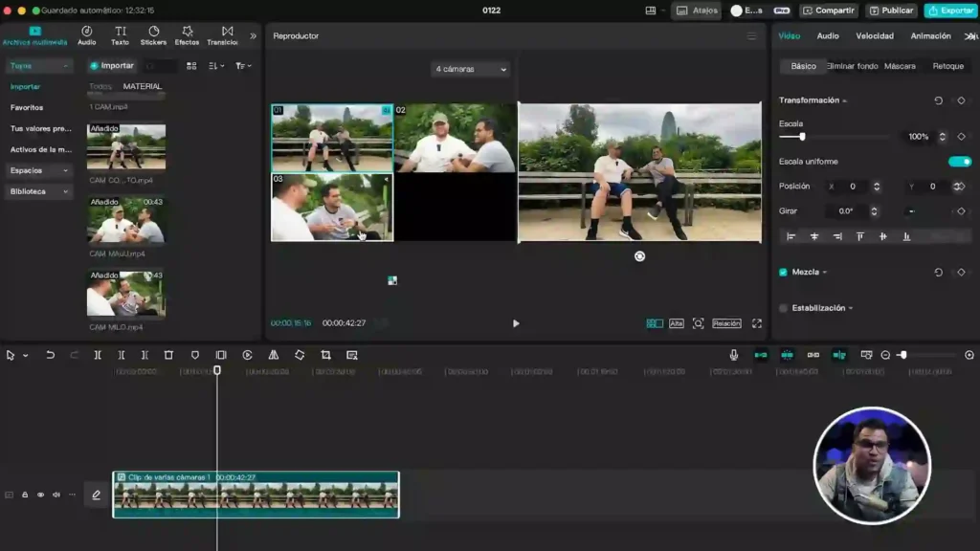
Task: Select the Split tool in the timeline toolbar
Action: (x=100, y=355)
